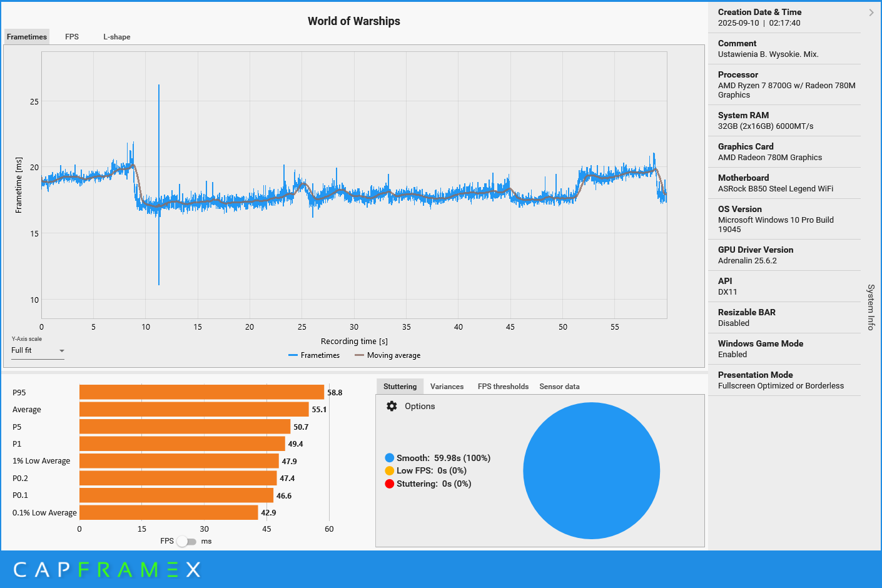Screen dimensions: 882x588
Task: Click the P95 bar in the chart
Action: point(201,392)
